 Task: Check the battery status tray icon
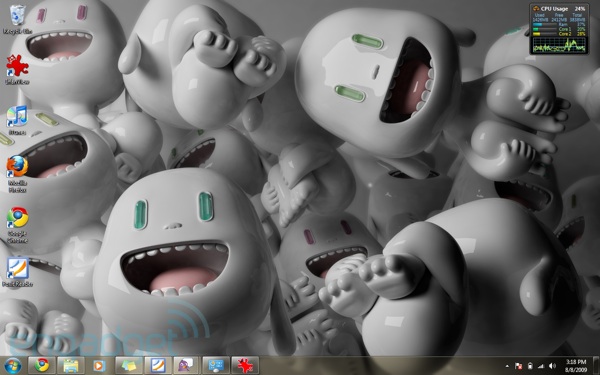click(530, 366)
